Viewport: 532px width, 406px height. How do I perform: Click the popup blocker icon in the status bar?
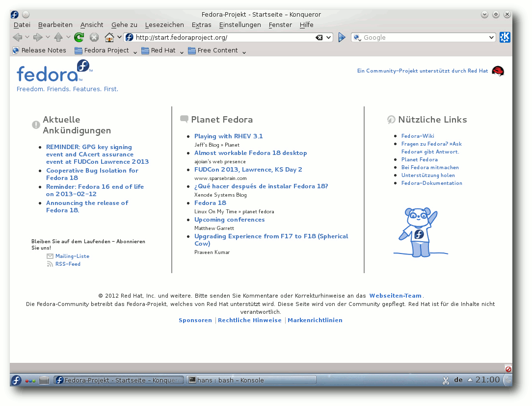(x=508, y=369)
